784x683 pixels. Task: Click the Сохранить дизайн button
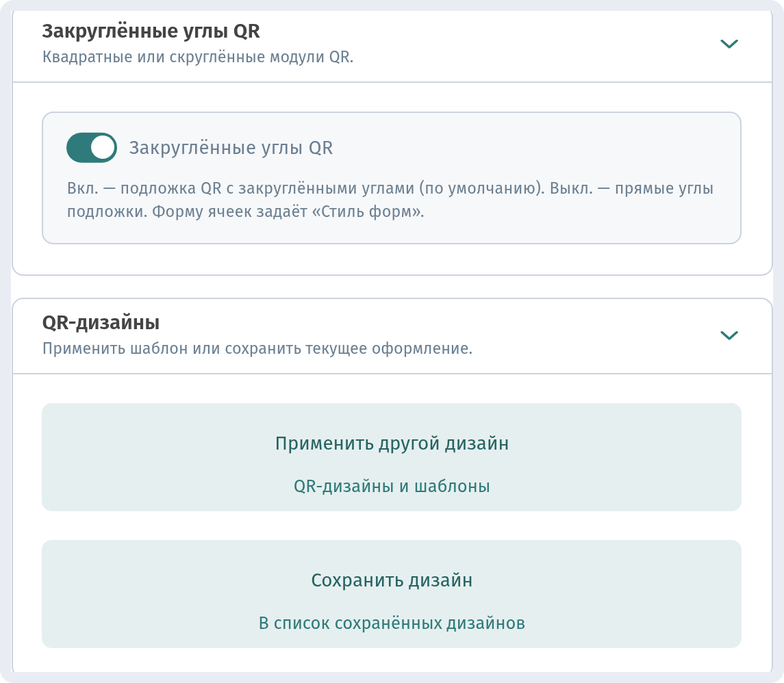[392, 594]
